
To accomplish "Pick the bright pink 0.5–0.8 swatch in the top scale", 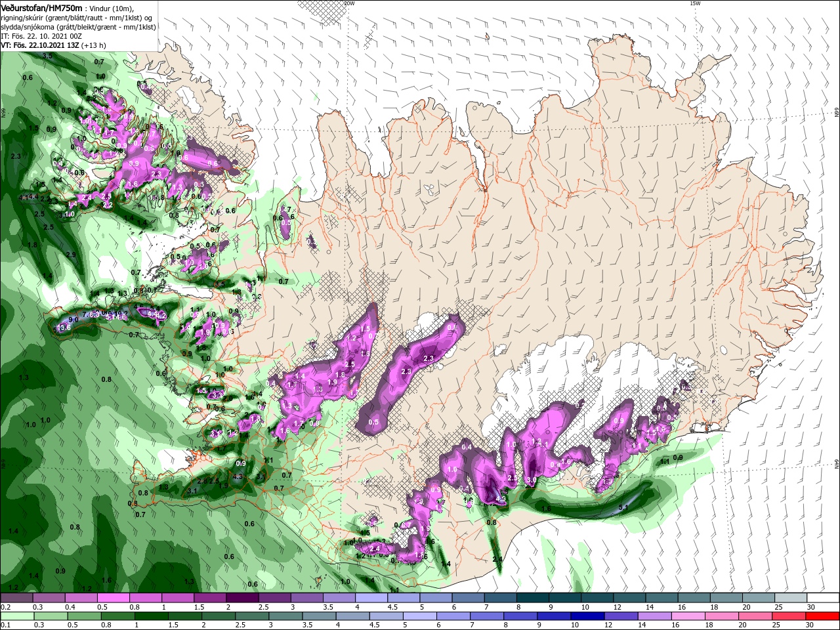I will tap(114, 598).
